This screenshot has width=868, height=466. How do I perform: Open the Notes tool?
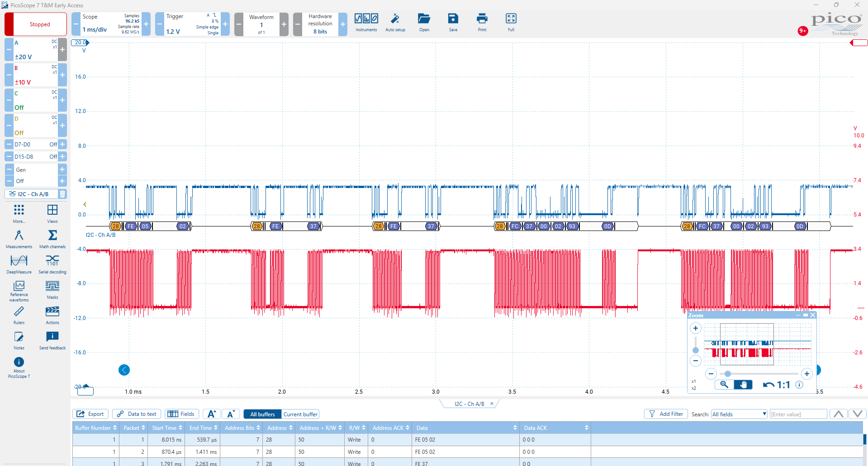pos(19,340)
